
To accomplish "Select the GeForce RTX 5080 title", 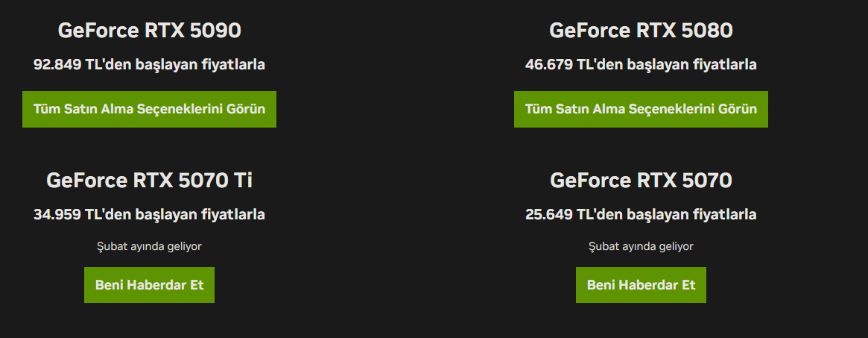I will (641, 31).
